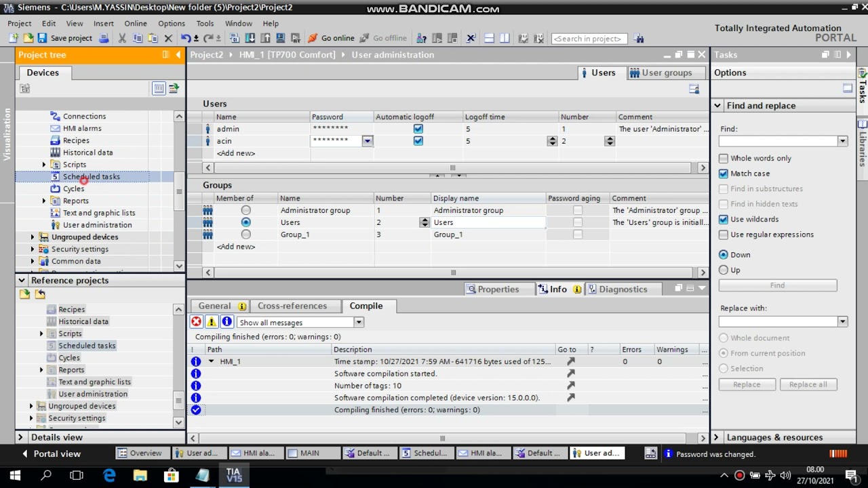Expand Ungrouped devices in Project tree
Viewport: 868px width, 488px height.
[x=32, y=237]
